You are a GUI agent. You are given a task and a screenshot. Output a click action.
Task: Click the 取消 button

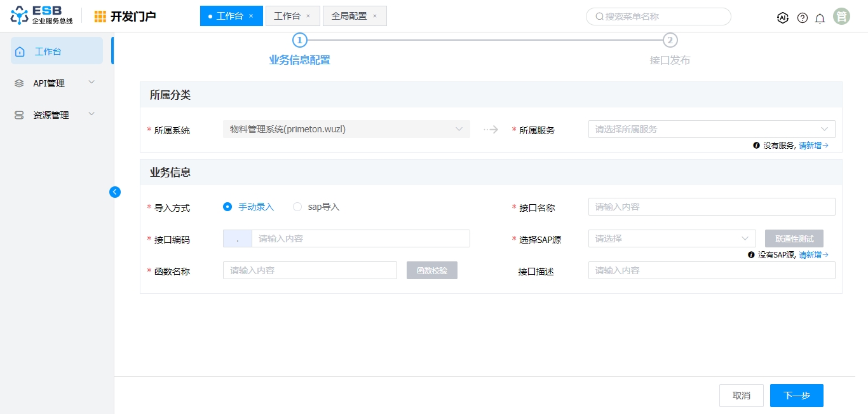(741, 396)
